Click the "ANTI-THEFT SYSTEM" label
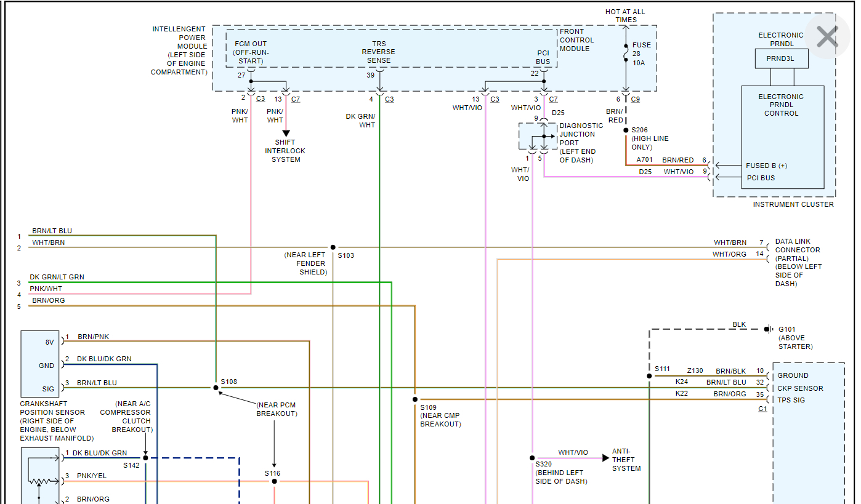Image resolution: width=861 pixels, height=504 pixels. coord(626,460)
